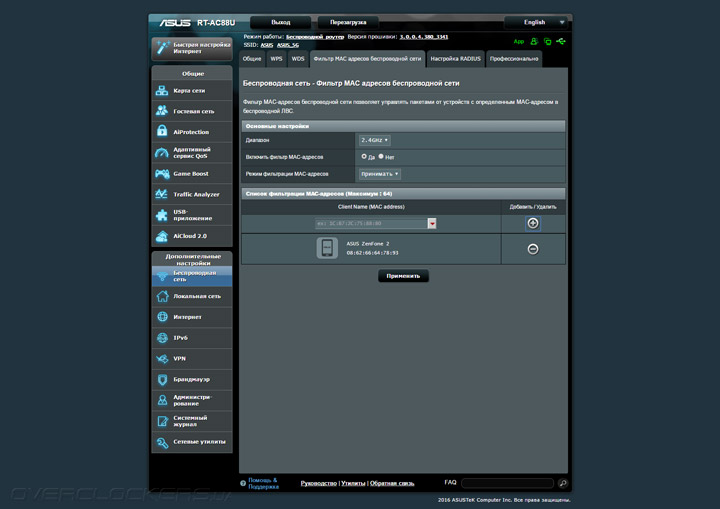Switch to the WDS tab

click(298, 59)
